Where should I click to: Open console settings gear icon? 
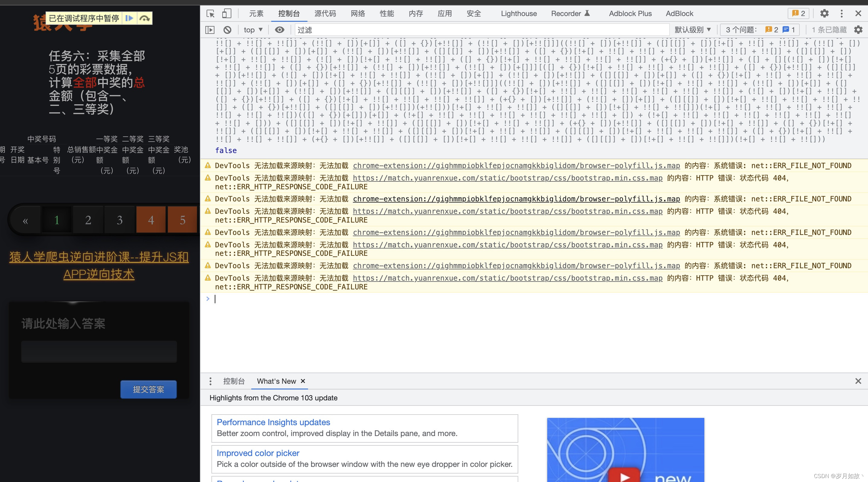coord(858,30)
